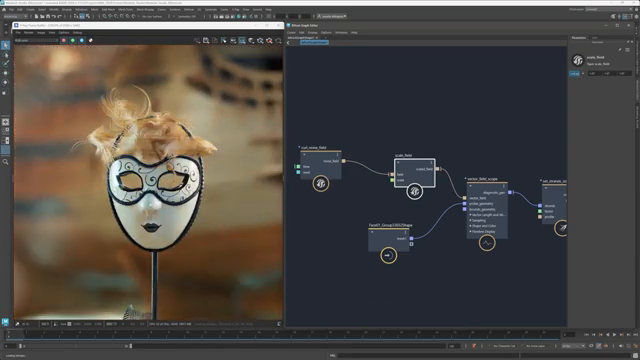Click the mesh output port on Face01 node
This screenshot has width=640, height=360.
click(x=411, y=238)
